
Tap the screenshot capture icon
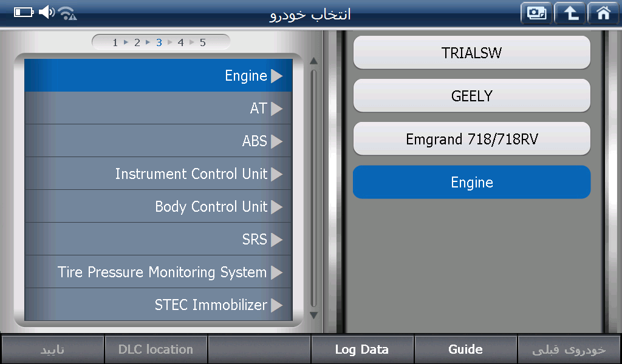pyautogui.click(x=536, y=13)
